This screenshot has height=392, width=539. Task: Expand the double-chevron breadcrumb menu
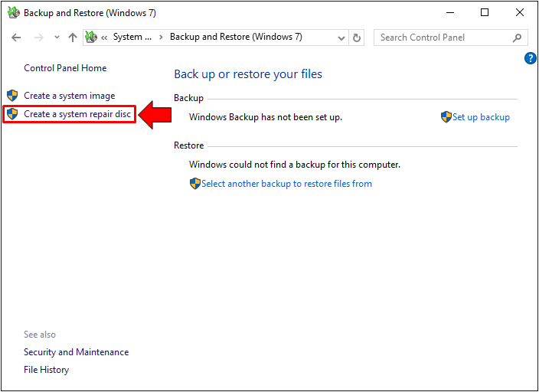pos(104,38)
